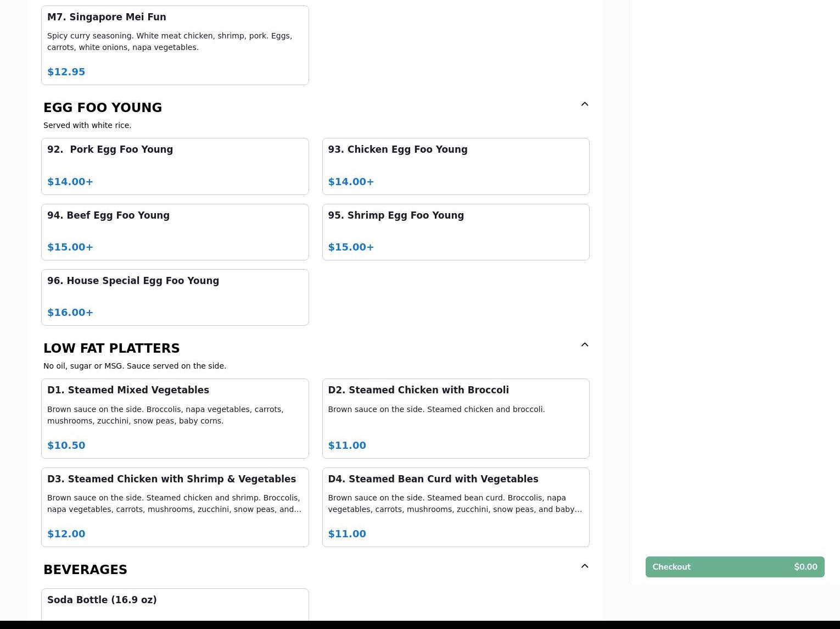Viewport: 840px width, 629px height.
Task: Select 92. Pork Egg Foo Young
Action: [x=175, y=166]
